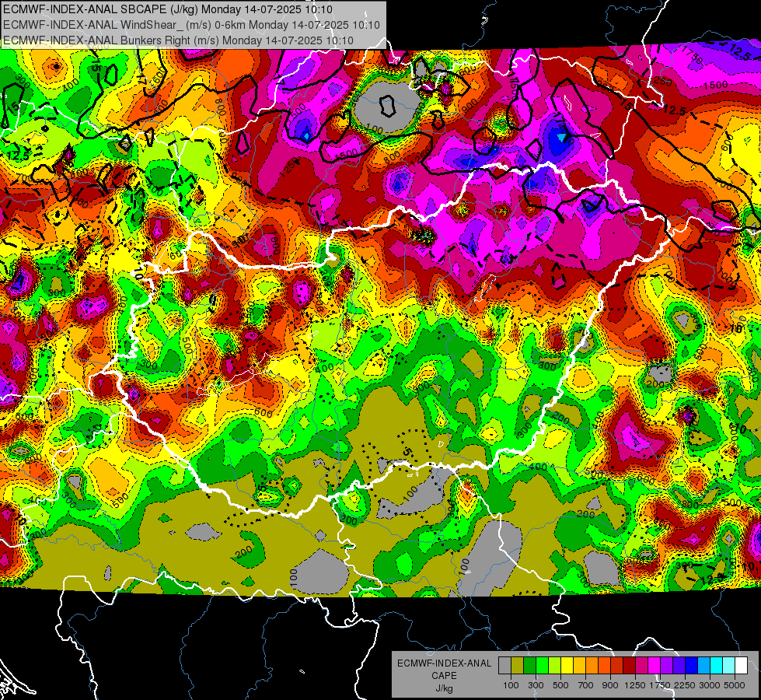Click the 300 value in the legend scale
The height and width of the screenshot is (700, 761).
536,685
